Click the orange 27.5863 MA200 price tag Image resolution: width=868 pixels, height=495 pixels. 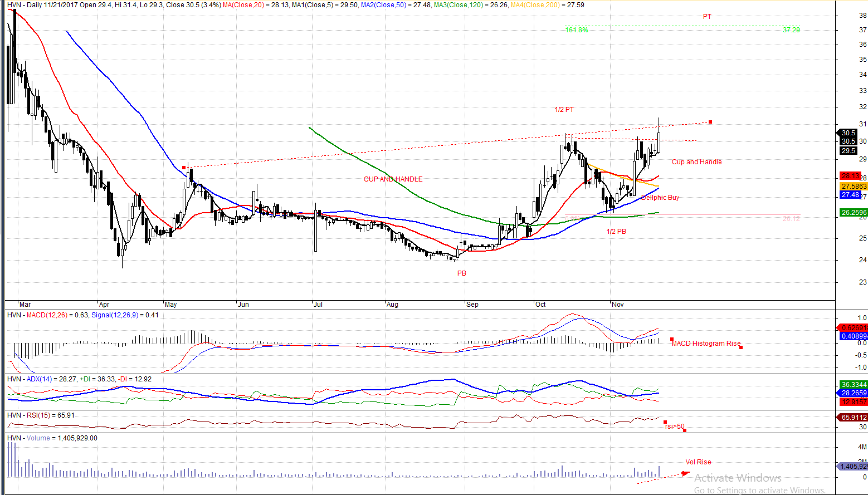pyautogui.click(x=854, y=187)
